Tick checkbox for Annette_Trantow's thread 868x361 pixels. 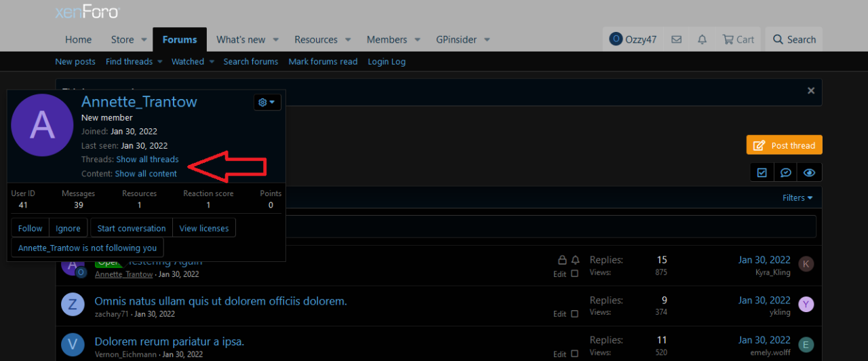click(575, 273)
